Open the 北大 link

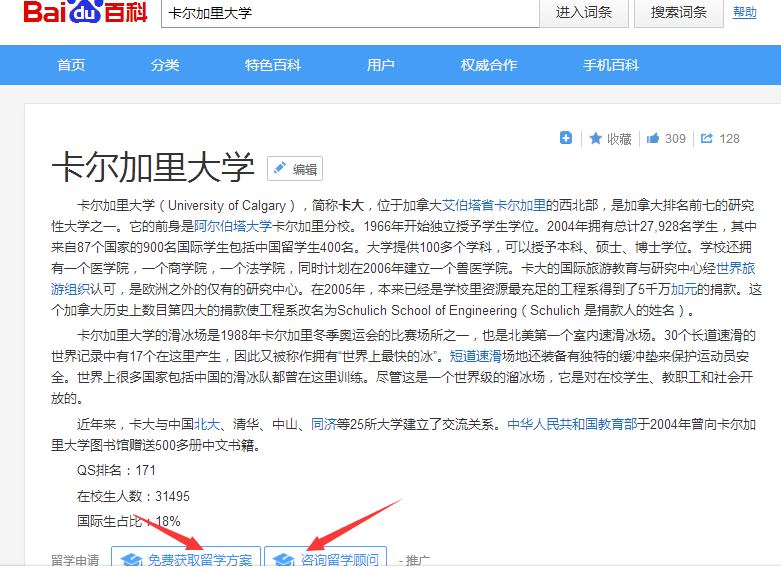[x=207, y=424]
